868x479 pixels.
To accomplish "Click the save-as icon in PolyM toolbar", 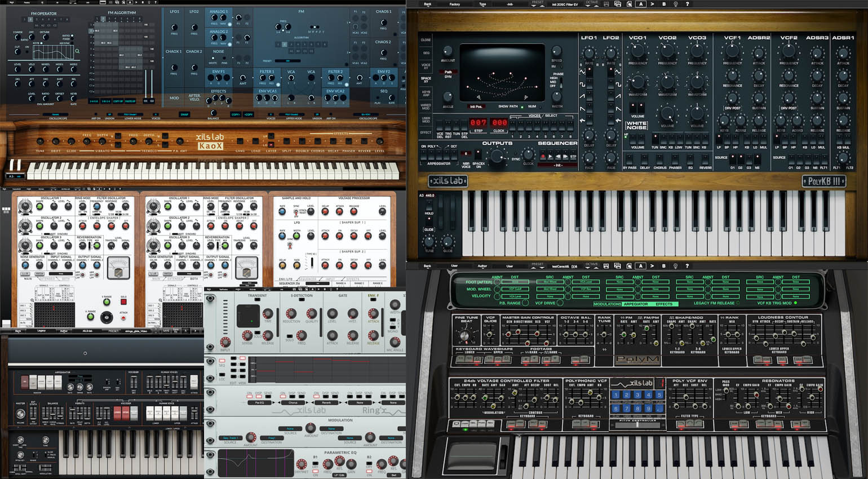I will point(618,266).
